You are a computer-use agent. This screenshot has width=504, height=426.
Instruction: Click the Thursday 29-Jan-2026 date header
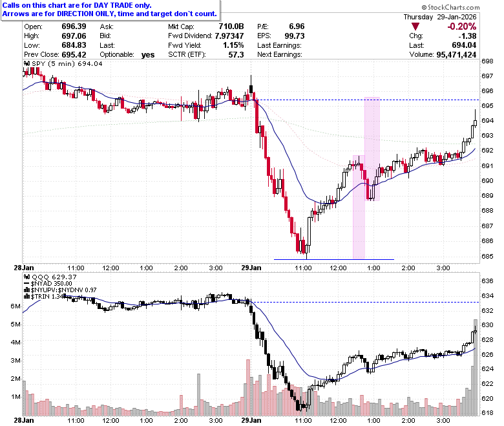coord(440,17)
